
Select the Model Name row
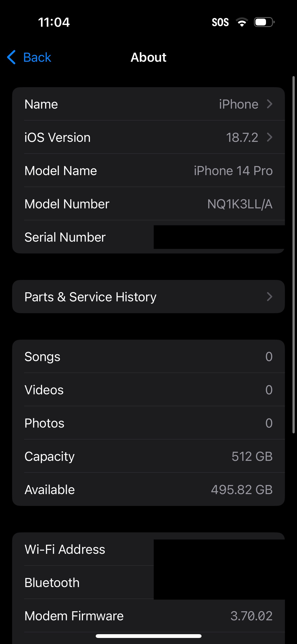pyautogui.click(x=148, y=171)
